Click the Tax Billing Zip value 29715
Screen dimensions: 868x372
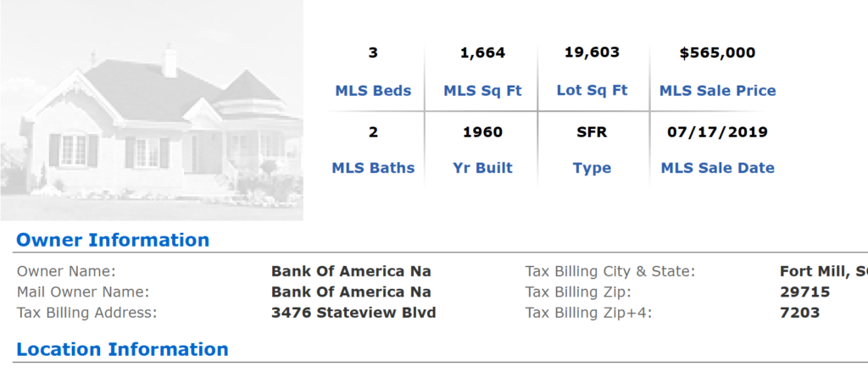[805, 291]
